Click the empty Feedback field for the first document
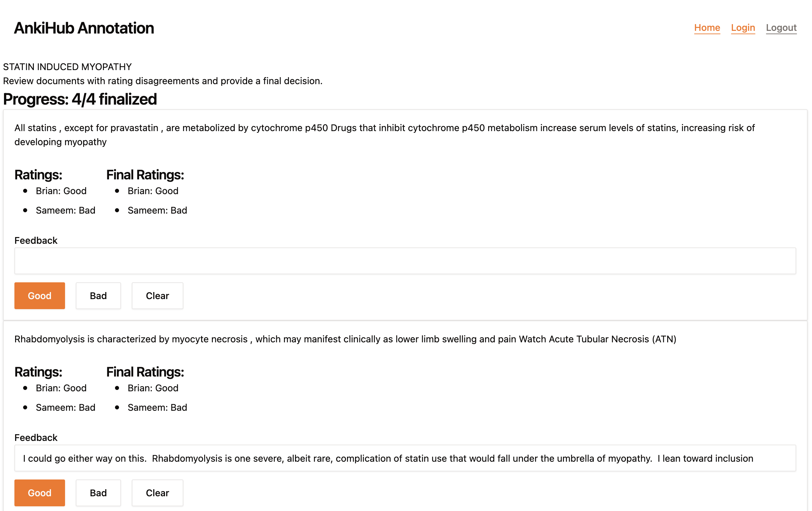This screenshot has height=511, width=812. [405, 261]
